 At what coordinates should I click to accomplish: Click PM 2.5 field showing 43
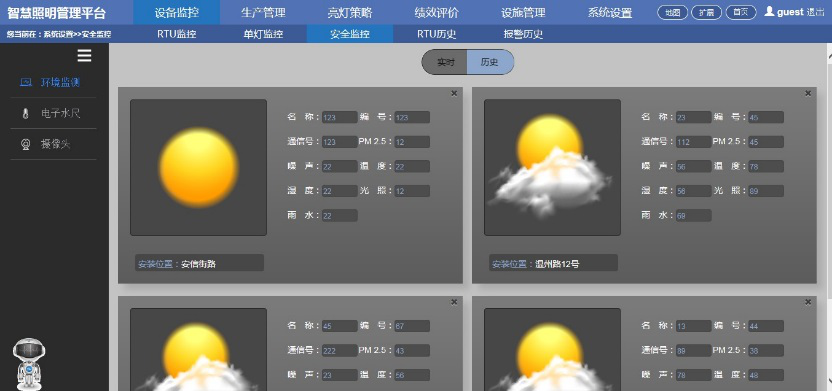(412, 351)
